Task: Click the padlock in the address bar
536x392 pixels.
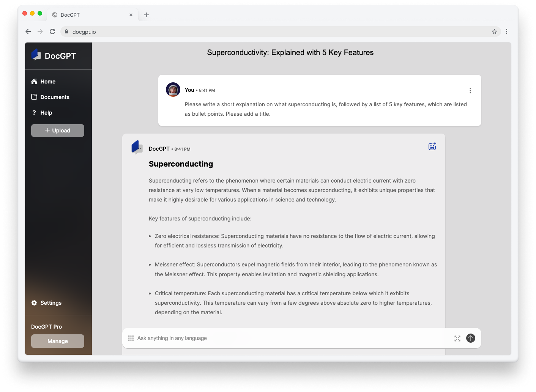Action: (x=66, y=31)
